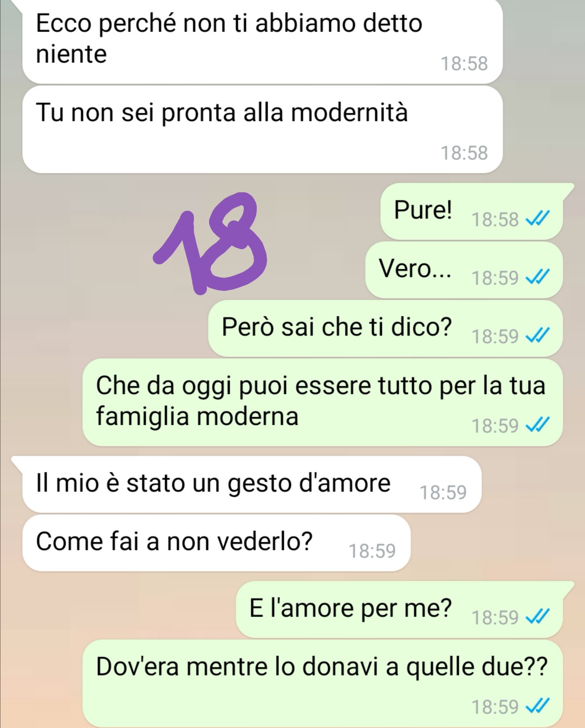Select the 'Pure!' sent message bubble
Image resolution: width=585 pixels, height=728 pixels.
471,212
